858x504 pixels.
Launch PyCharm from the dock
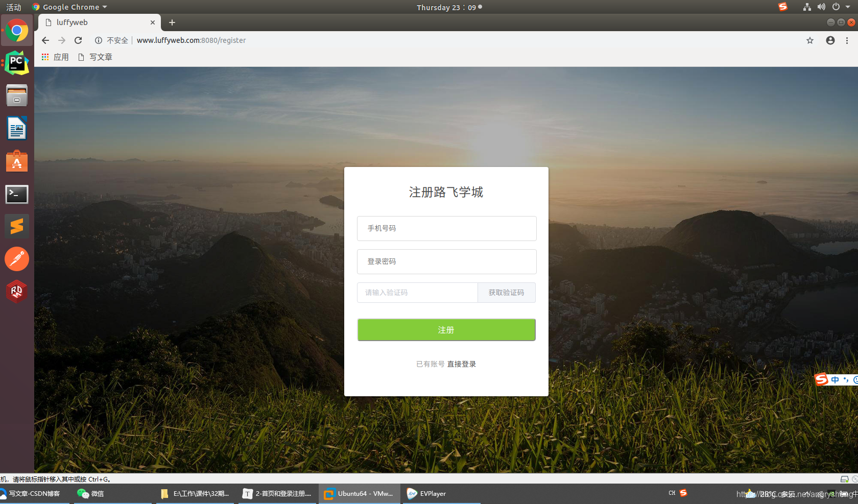point(17,63)
